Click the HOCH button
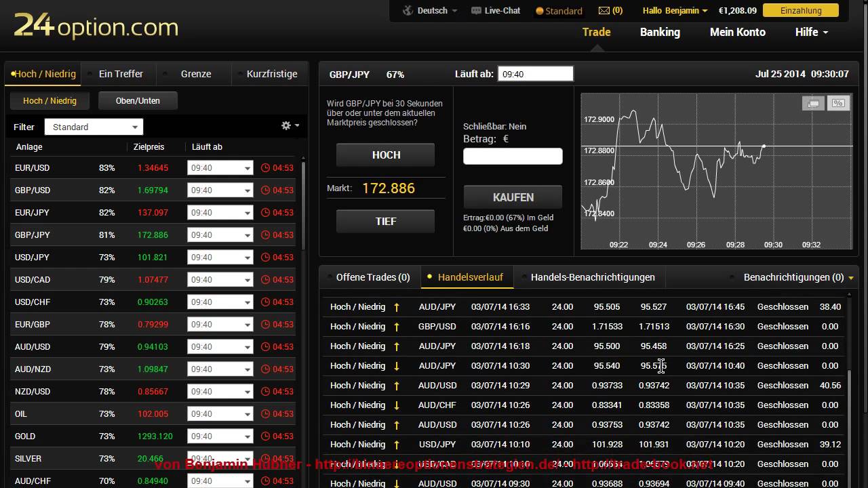Screen dimensions: 868x488 (x=386, y=155)
